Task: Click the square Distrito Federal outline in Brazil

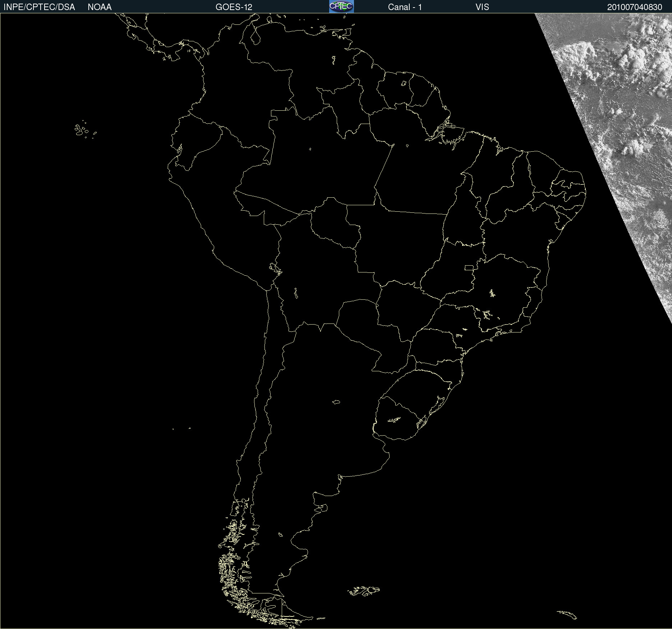Action: (x=469, y=268)
